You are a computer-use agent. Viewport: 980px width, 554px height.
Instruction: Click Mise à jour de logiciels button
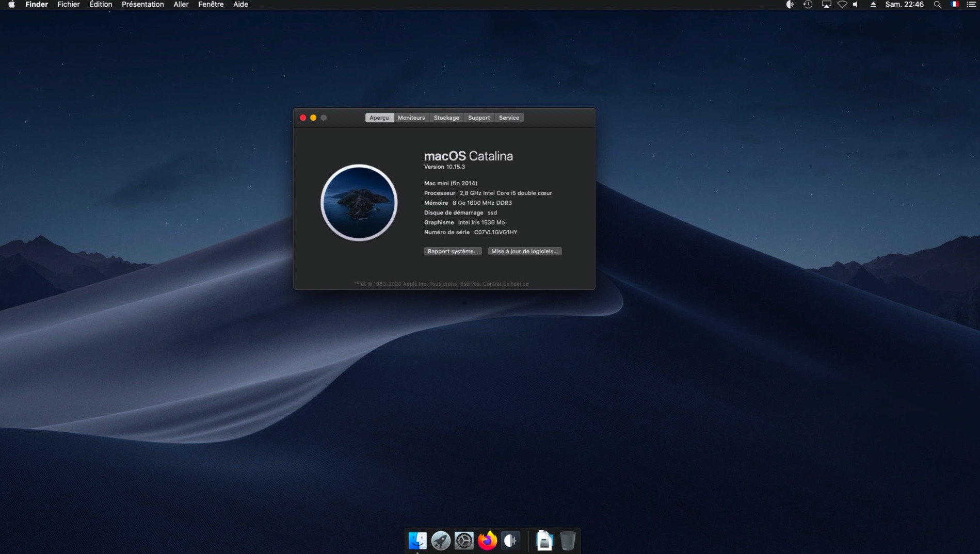pyautogui.click(x=524, y=252)
